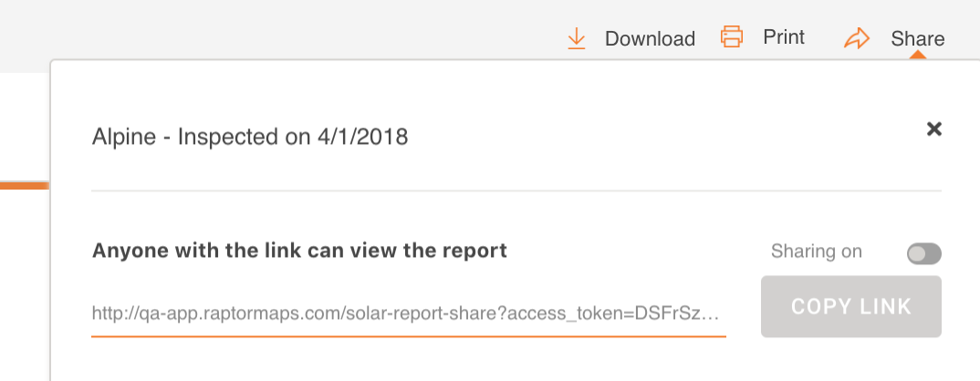980x381 pixels.
Task: Click the divider line below the title
Action: (516, 190)
